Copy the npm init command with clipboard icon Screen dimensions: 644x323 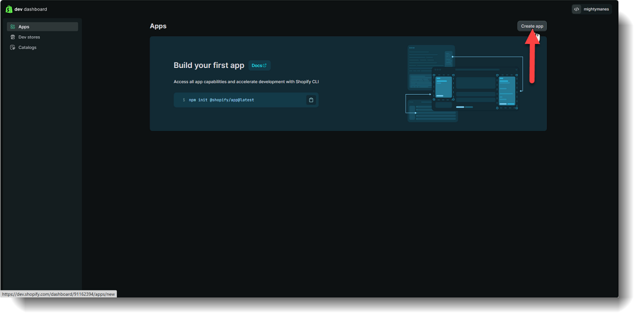tap(311, 100)
